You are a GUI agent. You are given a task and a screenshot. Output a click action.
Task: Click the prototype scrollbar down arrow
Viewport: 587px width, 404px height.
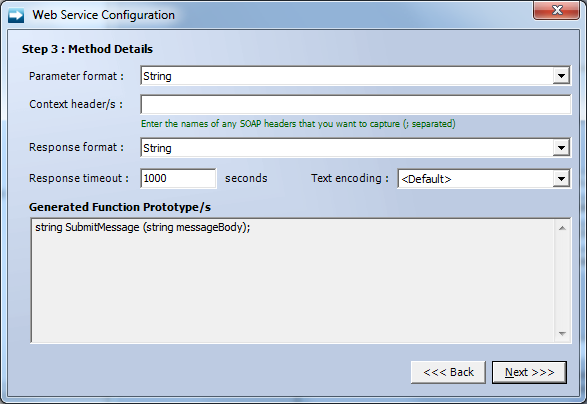point(562,333)
